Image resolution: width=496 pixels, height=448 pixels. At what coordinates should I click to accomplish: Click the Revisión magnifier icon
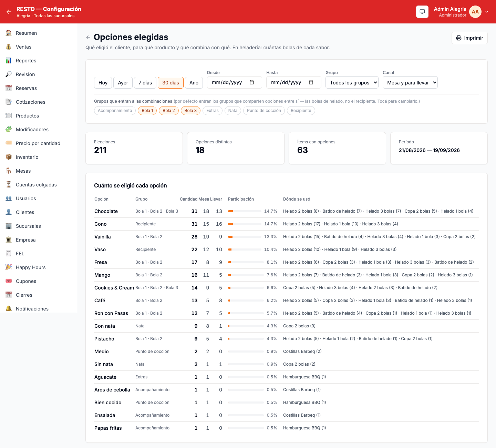pyautogui.click(x=9, y=74)
